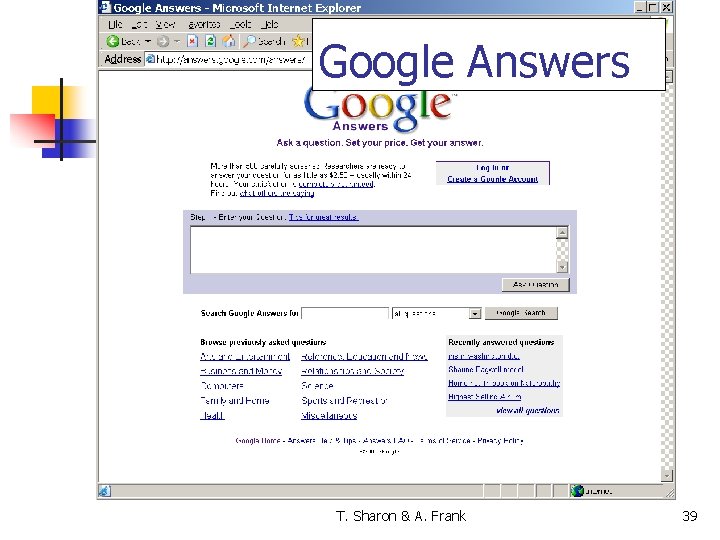Click the Search Google Answers input field
The width and height of the screenshot is (720, 540).
(x=345, y=313)
